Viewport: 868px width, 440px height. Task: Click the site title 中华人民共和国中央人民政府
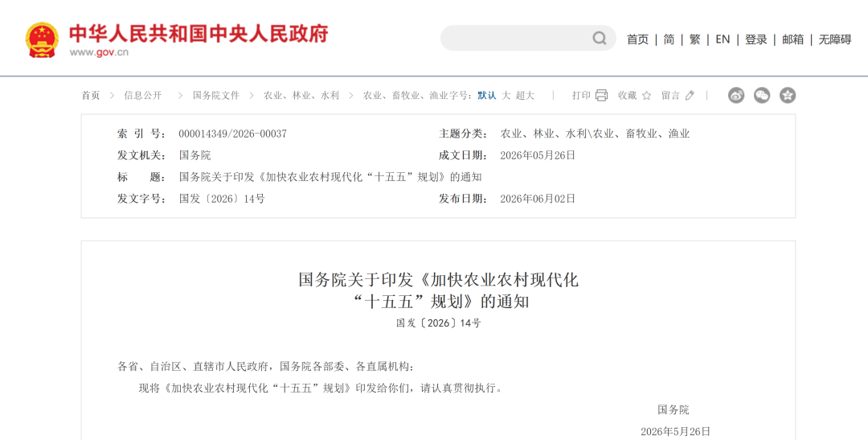(x=199, y=33)
